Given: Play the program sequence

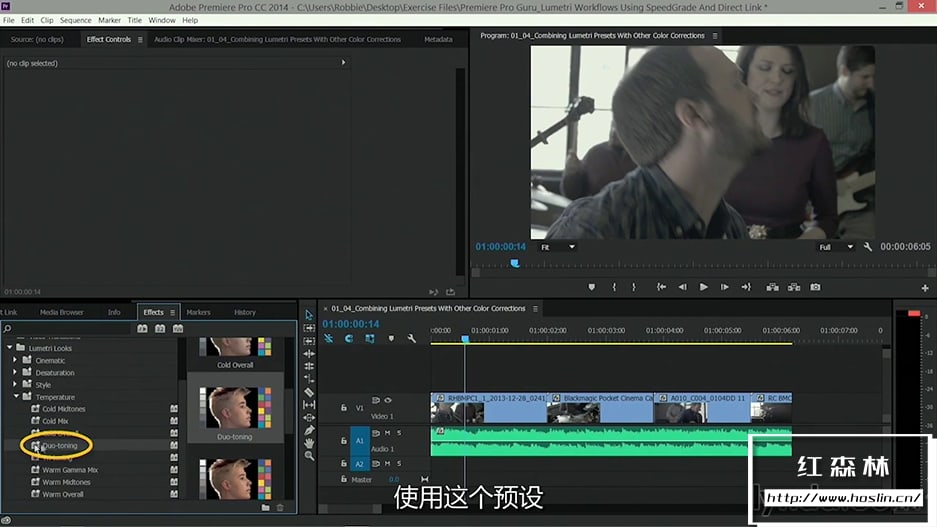Looking at the screenshot, I should coord(703,287).
